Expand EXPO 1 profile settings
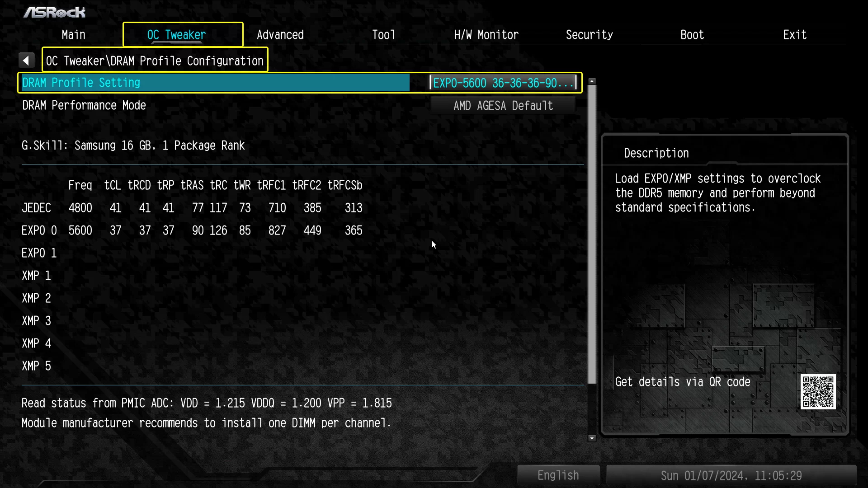The width and height of the screenshot is (868, 488). (x=39, y=253)
